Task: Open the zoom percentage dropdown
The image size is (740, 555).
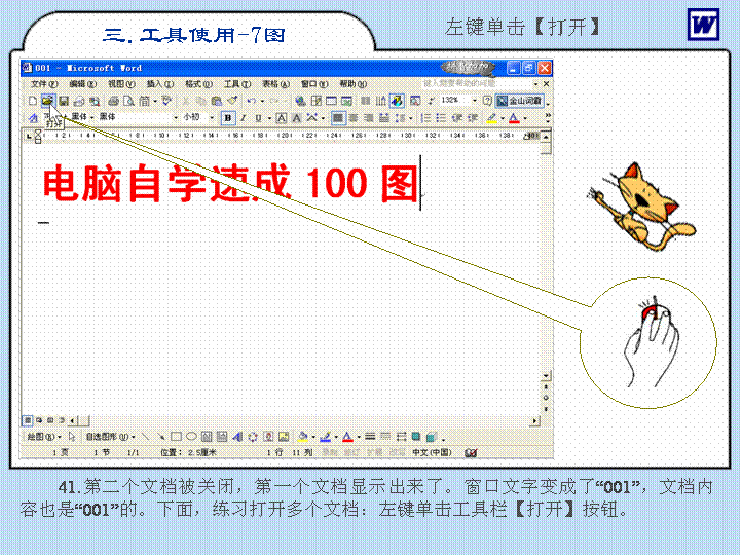Action: (x=473, y=101)
